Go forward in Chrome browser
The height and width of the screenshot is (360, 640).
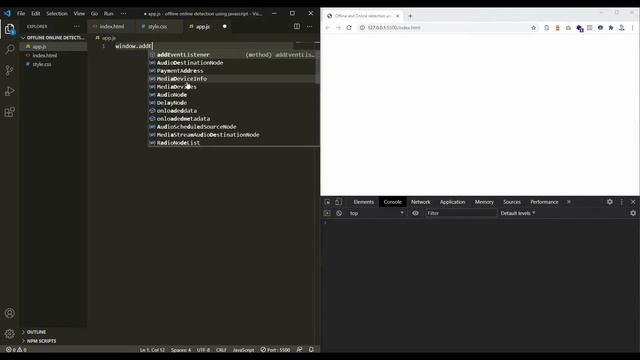pos(338,28)
